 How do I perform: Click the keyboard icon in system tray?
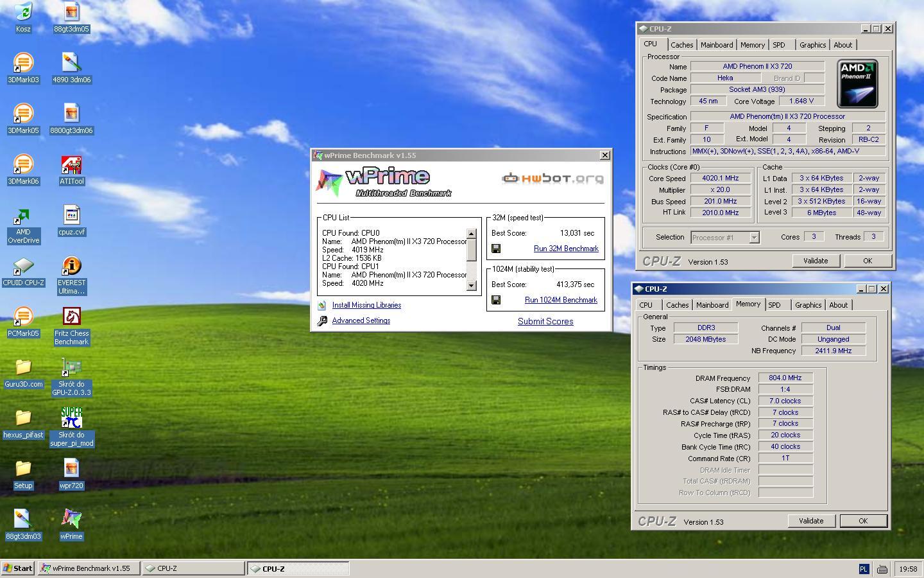tap(882, 569)
